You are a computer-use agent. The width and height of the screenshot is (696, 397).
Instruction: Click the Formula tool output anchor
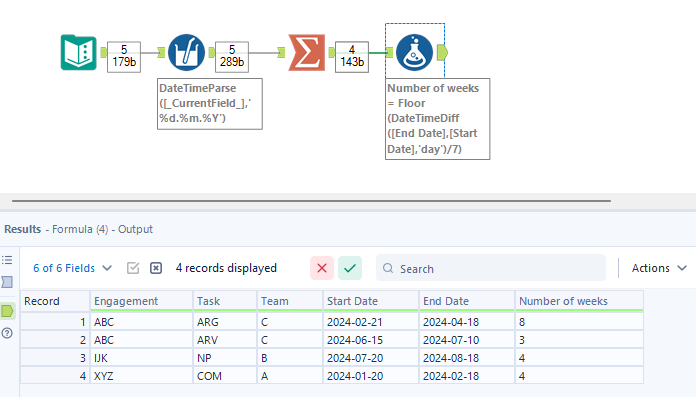[442, 52]
